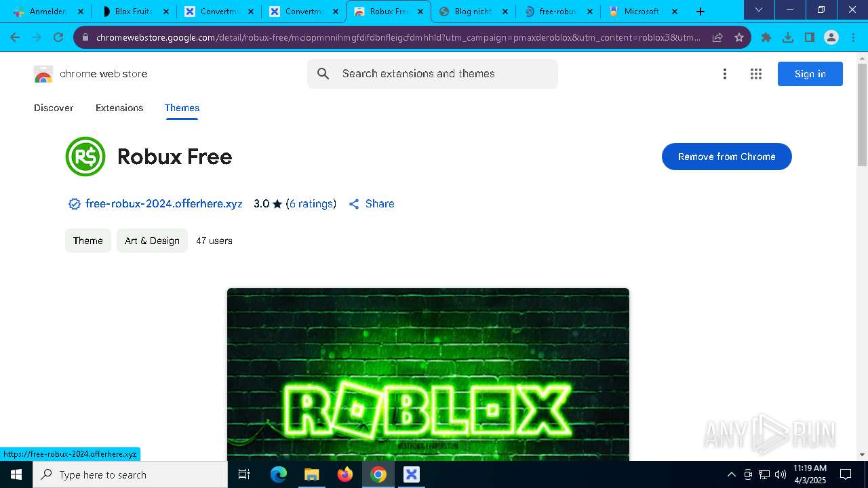Image resolution: width=868 pixels, height=488 pixels.
Task: Click the 47 users text
Action: 214,241
